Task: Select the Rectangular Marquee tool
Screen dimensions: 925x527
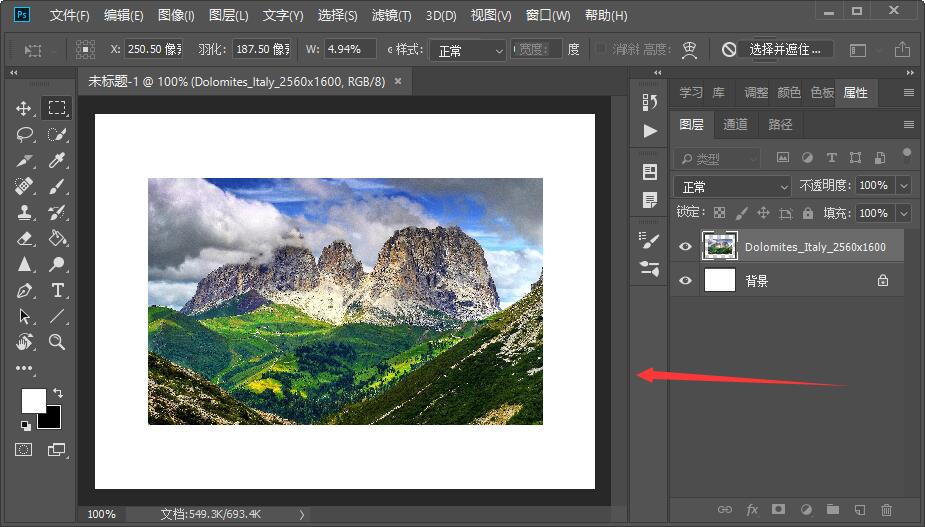Action: pyautogui.click(x=57, y=107)
